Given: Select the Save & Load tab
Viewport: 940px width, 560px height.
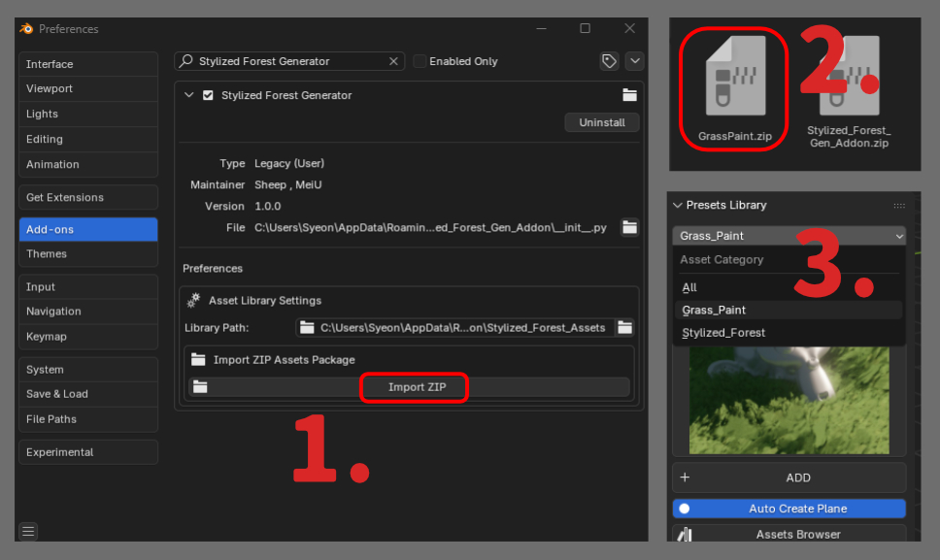Looking at the screenshot, I should coord(88,394).
